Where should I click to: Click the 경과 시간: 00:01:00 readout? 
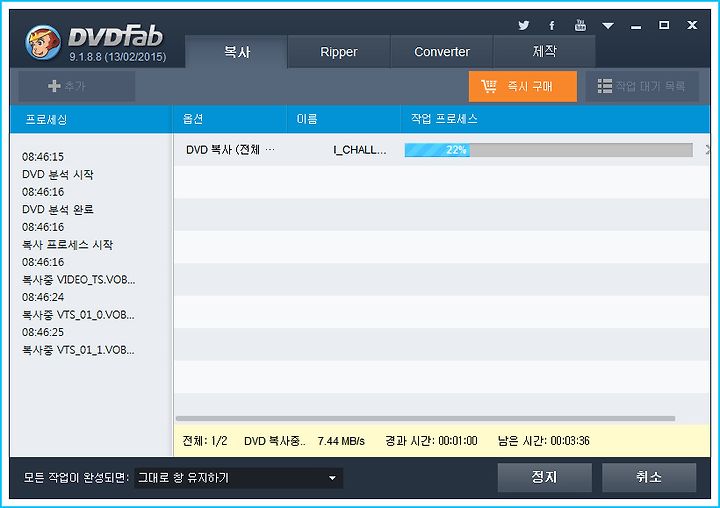[431, 441]
